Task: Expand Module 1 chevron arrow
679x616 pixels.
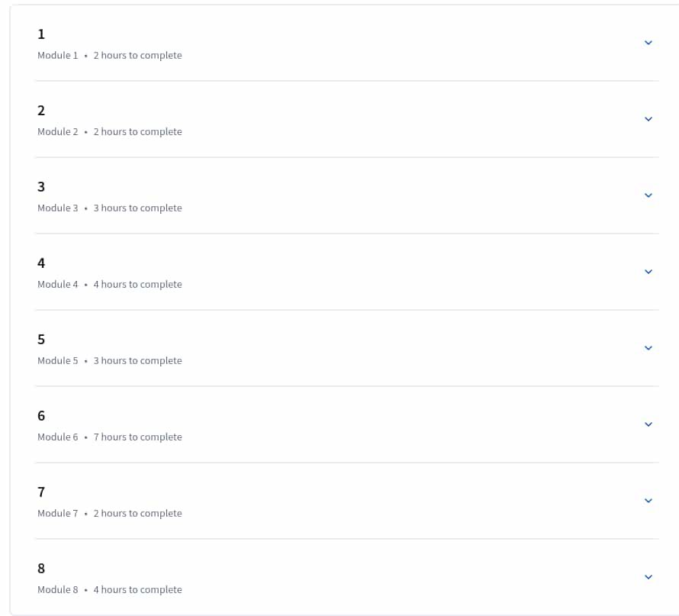Action: [x=648, y=43]
